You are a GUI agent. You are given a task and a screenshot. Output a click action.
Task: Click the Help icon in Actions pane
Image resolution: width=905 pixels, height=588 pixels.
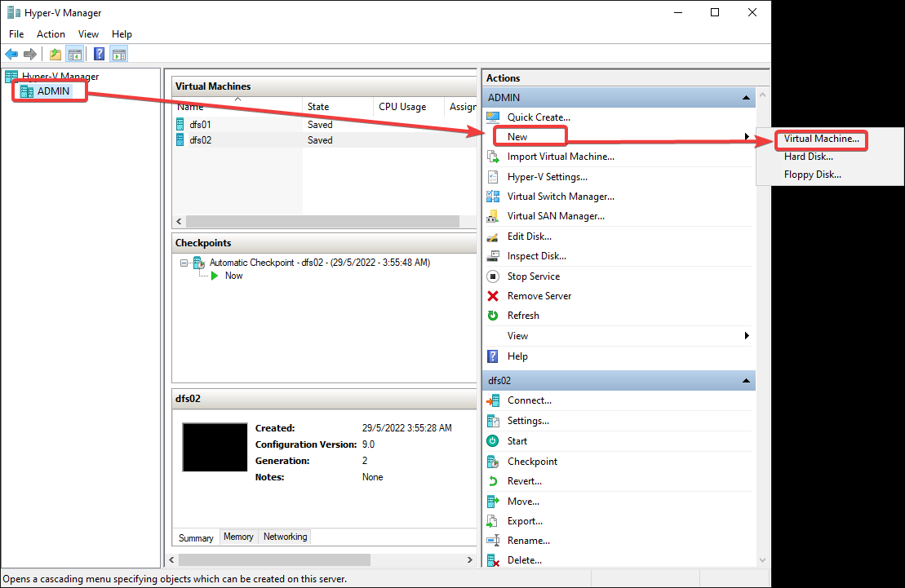[493, 356]
